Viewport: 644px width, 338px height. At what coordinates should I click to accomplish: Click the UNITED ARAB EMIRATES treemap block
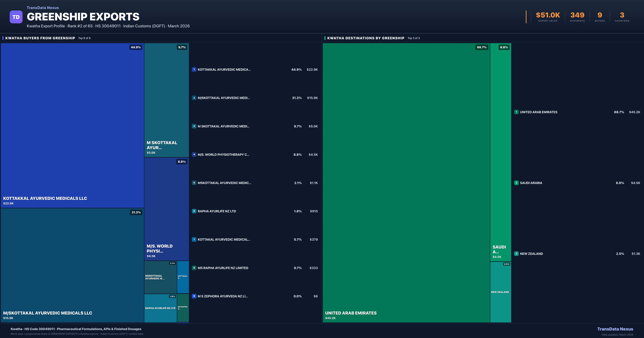(405, 183)
